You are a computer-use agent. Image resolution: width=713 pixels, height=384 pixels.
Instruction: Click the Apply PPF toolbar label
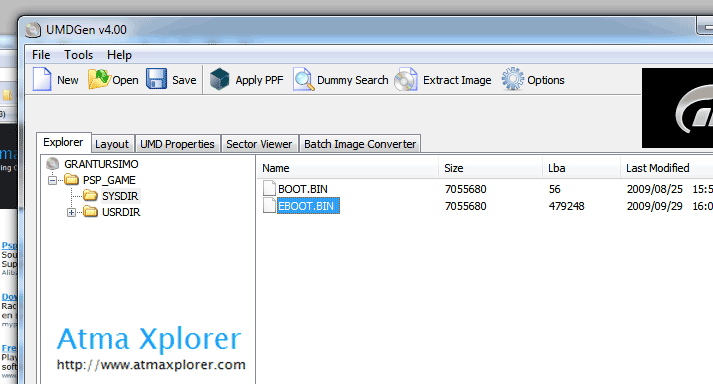tap(259, 80)
